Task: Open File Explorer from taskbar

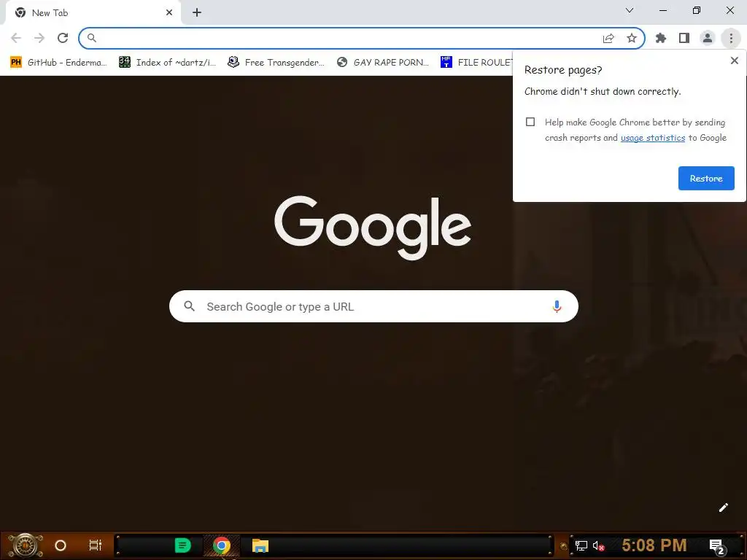Action: (260, 545)
